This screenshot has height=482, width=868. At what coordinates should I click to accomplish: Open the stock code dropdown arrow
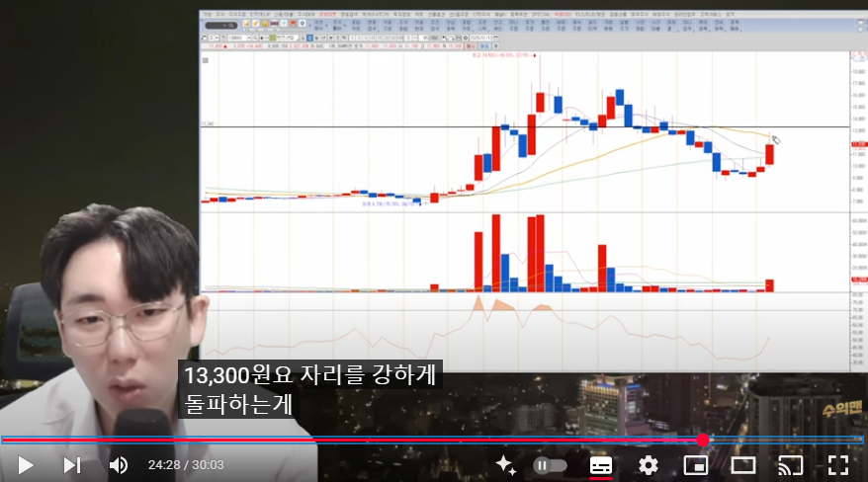tap(250, 38)
